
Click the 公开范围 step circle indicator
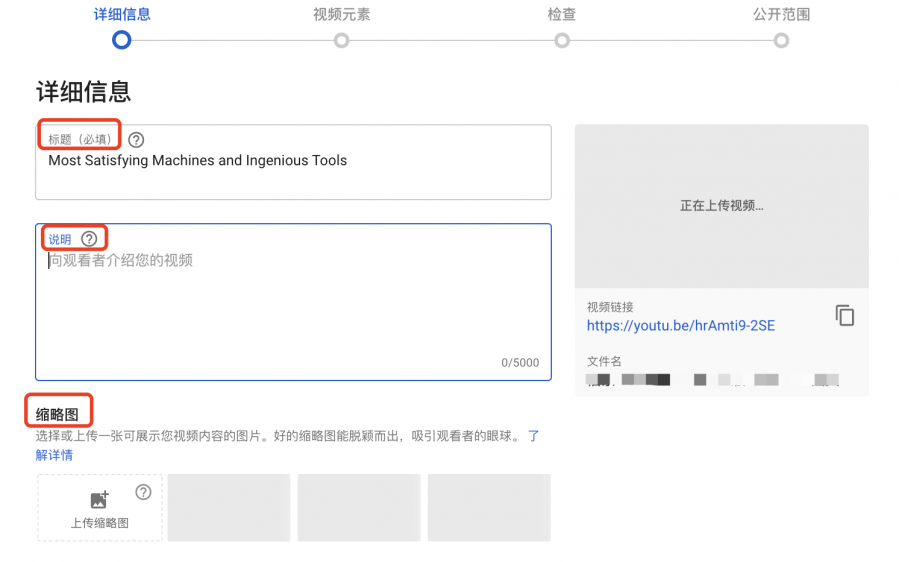click(781, 40)
